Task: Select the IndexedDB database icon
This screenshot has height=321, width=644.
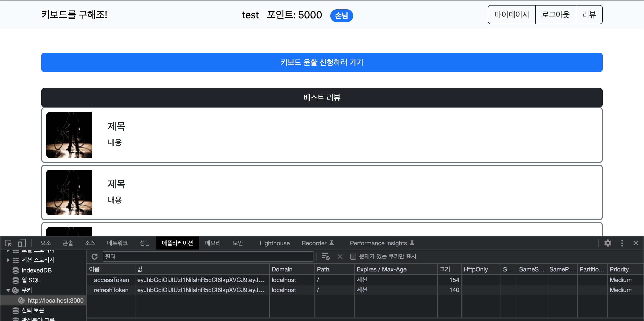Action: [16, 270]
